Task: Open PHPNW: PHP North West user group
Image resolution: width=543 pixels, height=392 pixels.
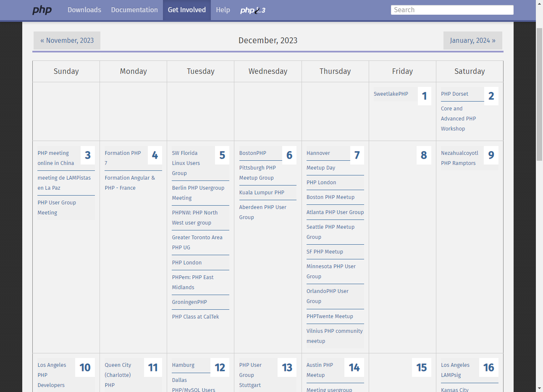Action: pyautogui.click(x=195, y=218)
